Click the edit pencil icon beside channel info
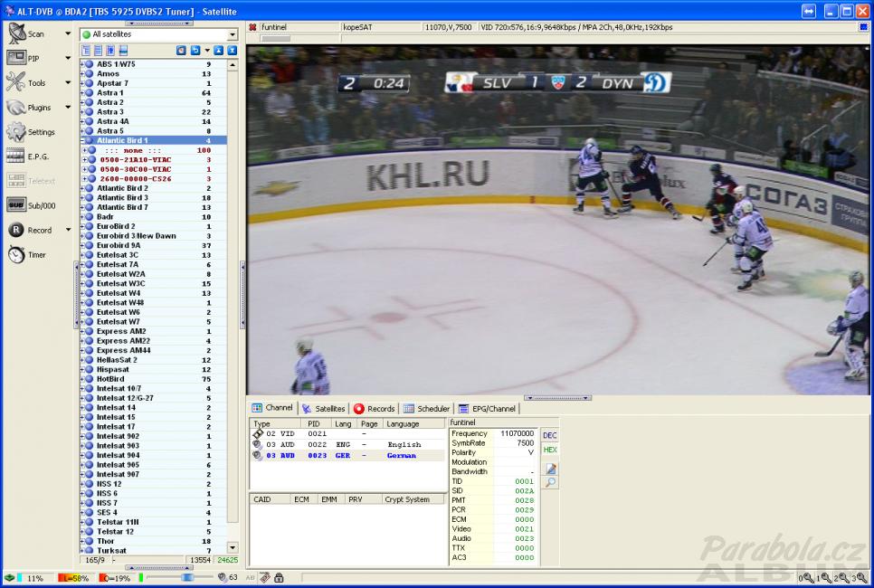 tap(550, 469)
